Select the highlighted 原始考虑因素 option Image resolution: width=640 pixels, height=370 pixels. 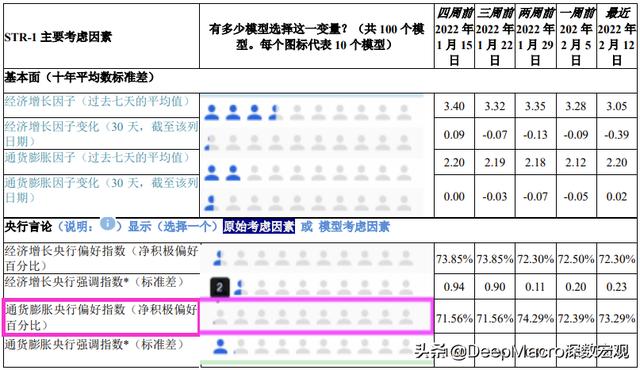point(259,226)
